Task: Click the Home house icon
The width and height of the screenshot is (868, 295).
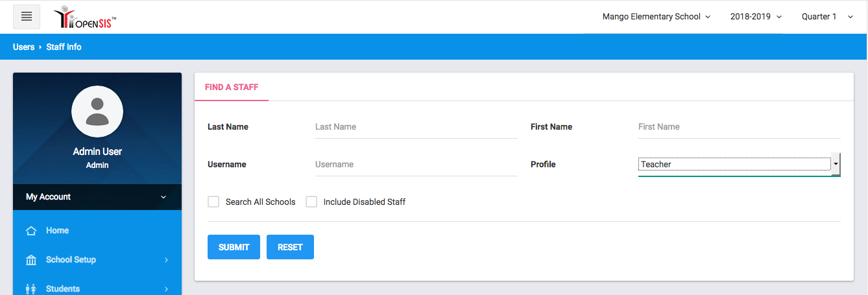Action: click(x=30, y=231)
